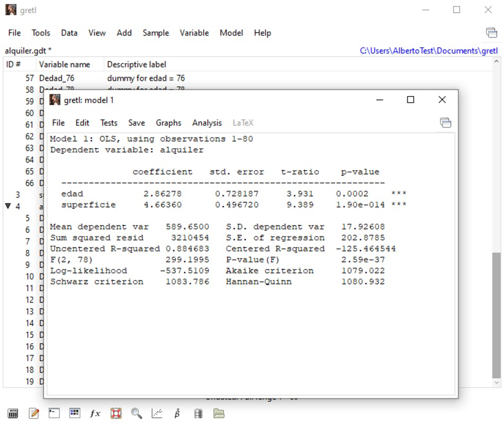The height and width of the screenshot is (425, 504).
Task: Click the 'Descriptive label' column header
Action: [x=298, y=64]
